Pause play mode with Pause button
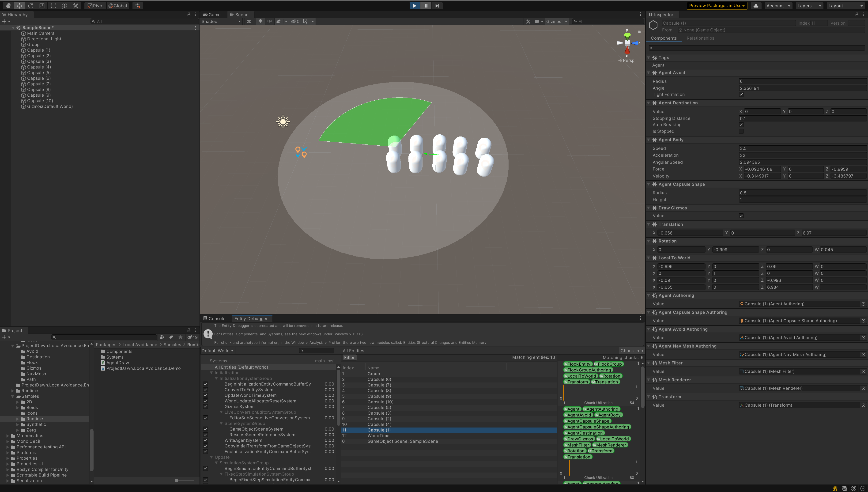The height and width of the screenshot is (492, 868). click(x=426, y=6)
